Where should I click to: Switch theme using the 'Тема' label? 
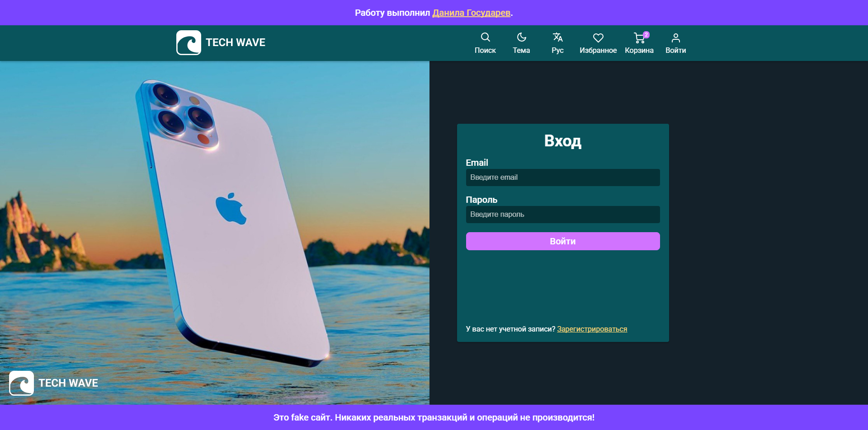[x=521, y=51]
